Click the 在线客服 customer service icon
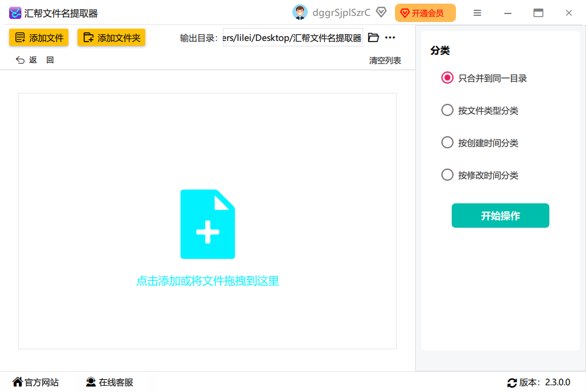Screen dimensions: 586x392 91,383
